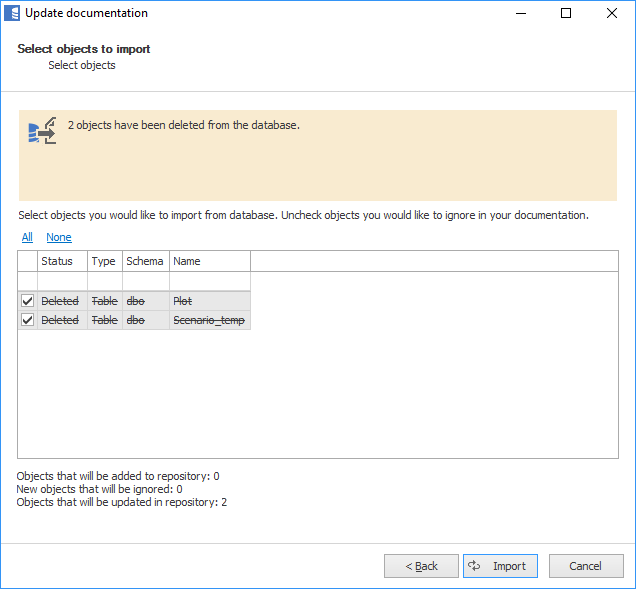
Task: Uncheck the Plot table checkbox
Action: [28, 301]
